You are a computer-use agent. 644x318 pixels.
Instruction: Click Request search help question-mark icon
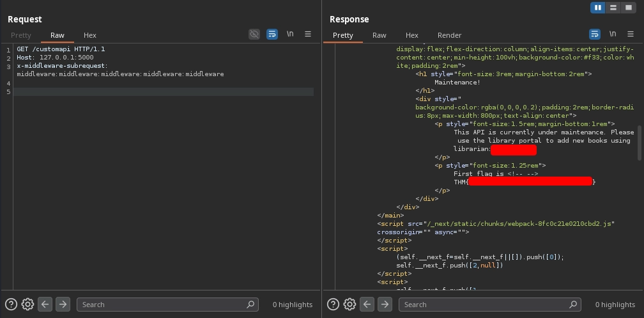[x=11, y=305]
